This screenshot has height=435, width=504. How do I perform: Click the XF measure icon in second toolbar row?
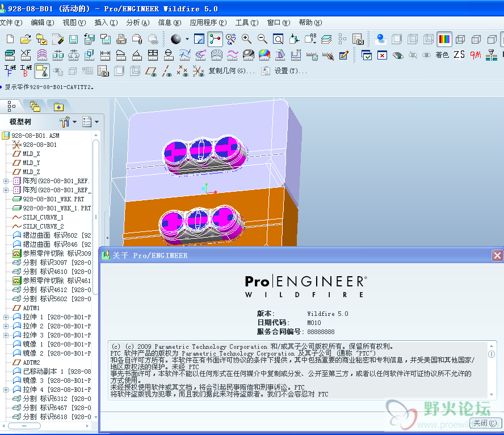pos(26,55)
